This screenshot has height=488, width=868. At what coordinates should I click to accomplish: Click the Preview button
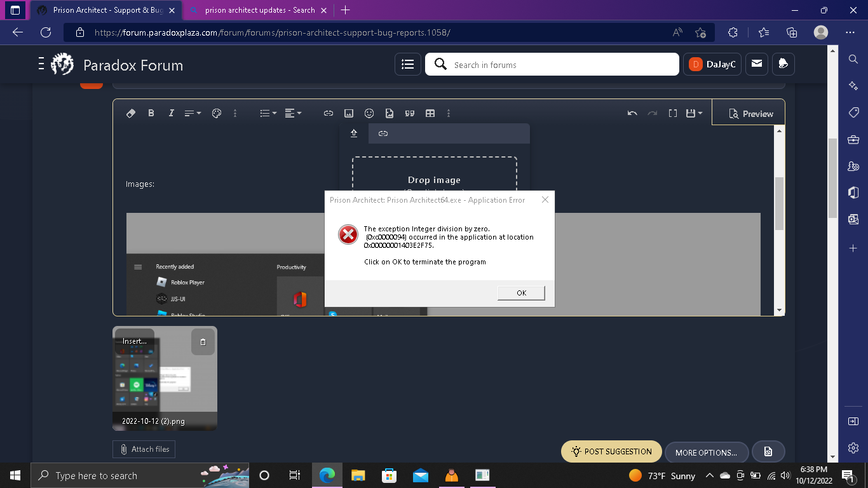[x=749, y=113]
